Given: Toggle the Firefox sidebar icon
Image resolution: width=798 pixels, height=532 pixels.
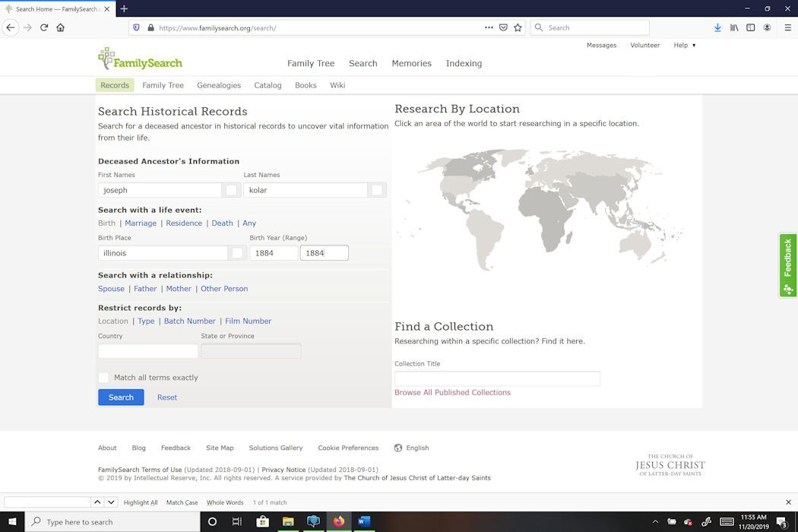Looking at the screenshot, I should click(x=751, y=27).
